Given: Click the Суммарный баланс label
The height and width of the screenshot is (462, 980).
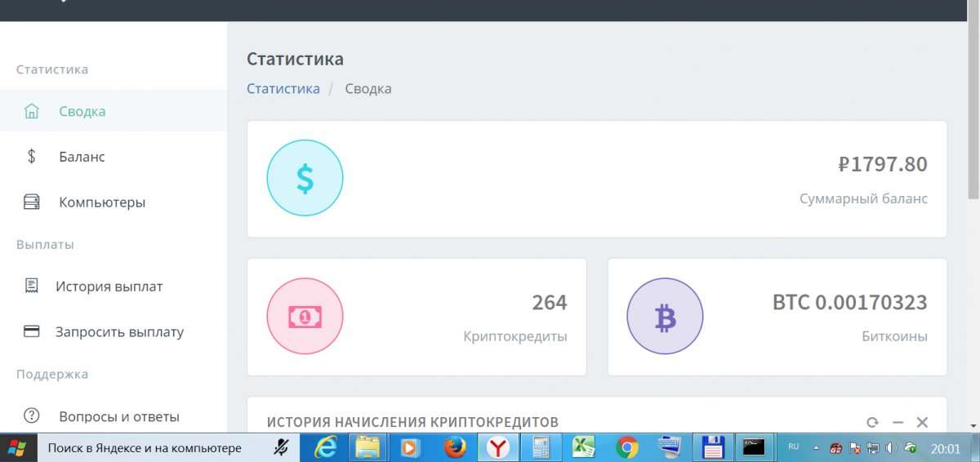Looking at the screenshot, I should [864, 198].
